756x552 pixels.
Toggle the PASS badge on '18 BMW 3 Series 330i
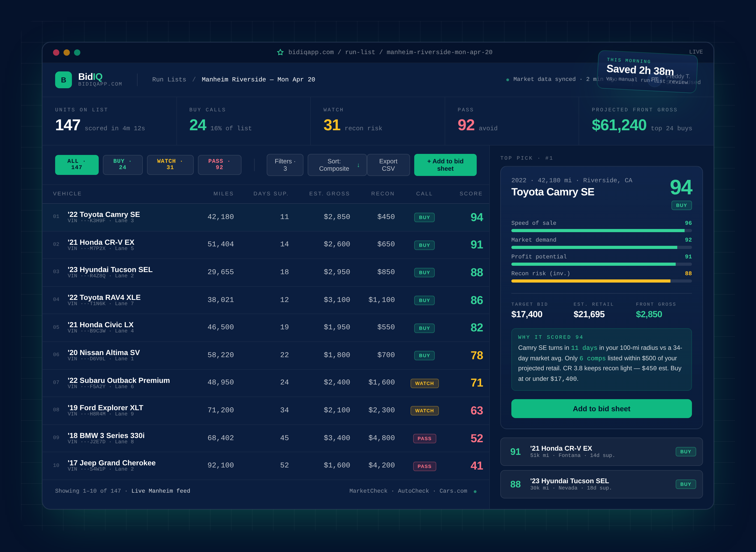pos(424,438)
